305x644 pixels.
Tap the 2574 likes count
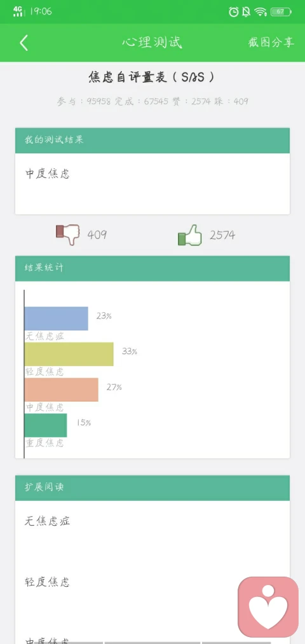222,235
